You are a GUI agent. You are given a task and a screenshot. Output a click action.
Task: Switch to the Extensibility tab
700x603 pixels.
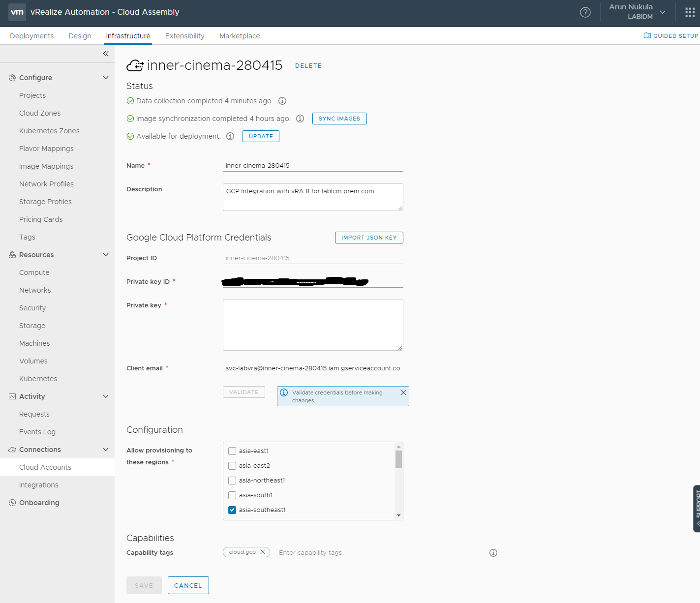[185, 36]
